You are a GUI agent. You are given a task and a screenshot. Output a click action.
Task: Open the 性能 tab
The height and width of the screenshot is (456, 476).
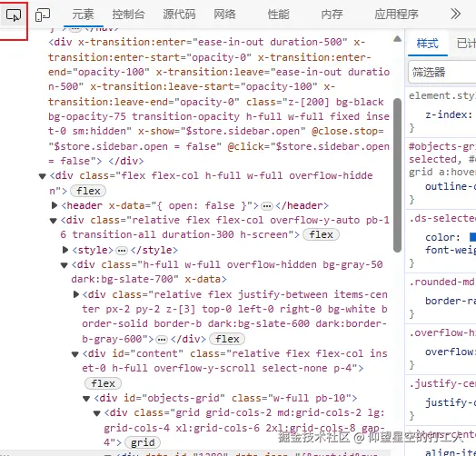point(278,15)
